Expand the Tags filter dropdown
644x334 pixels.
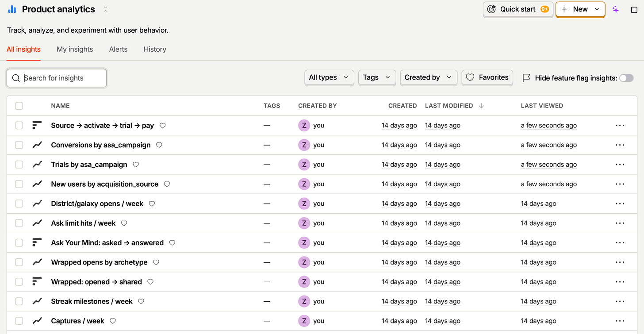(x=377, y=77)
